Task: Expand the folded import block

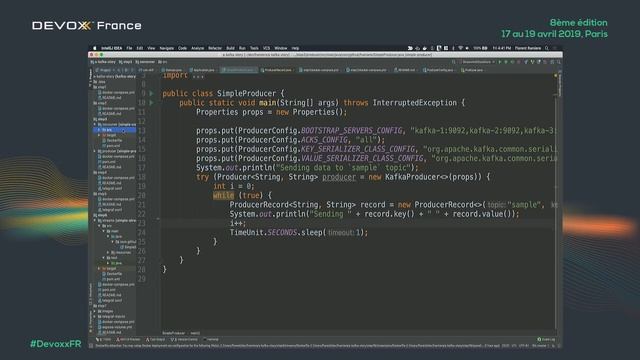Action: pos(198,76)
